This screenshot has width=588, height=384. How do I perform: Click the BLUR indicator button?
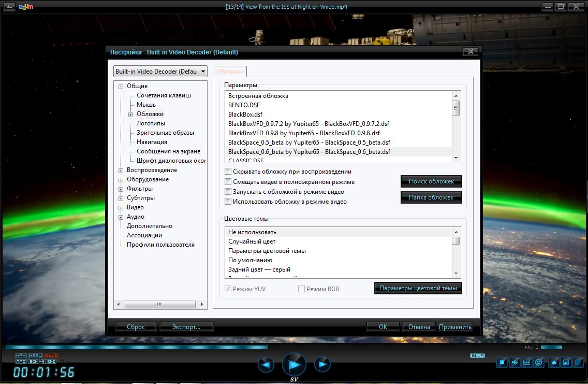[477, 355]
